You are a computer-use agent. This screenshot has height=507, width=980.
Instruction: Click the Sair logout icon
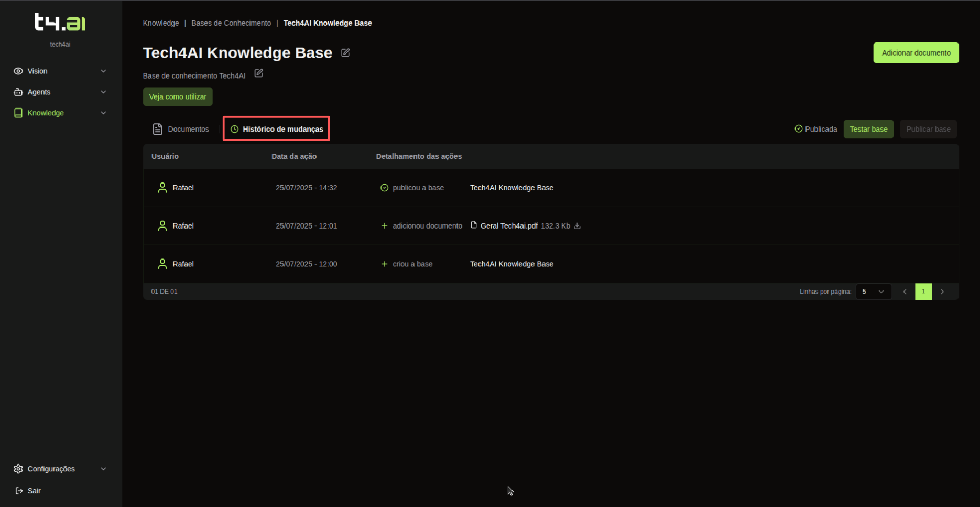pyautogui.click(x=19, y=491)
